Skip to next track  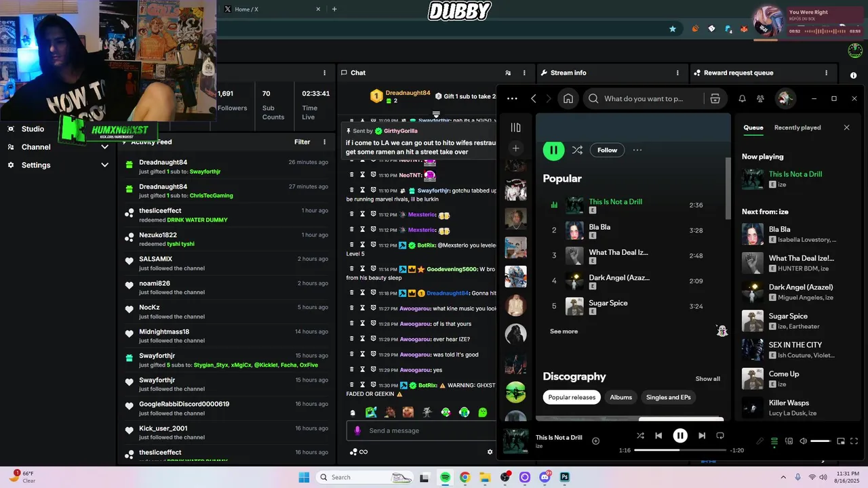[702, 436]
